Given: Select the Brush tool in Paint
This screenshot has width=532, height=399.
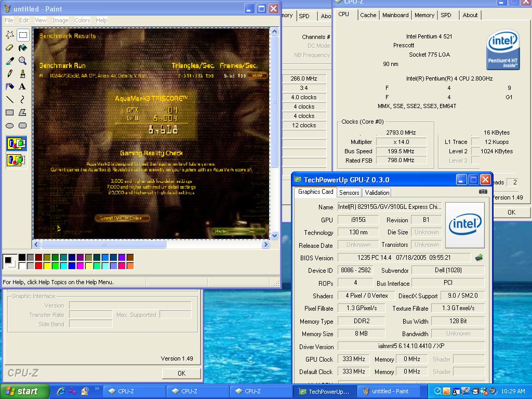Looking at the screenshot, I should click(x=23, y=74).
